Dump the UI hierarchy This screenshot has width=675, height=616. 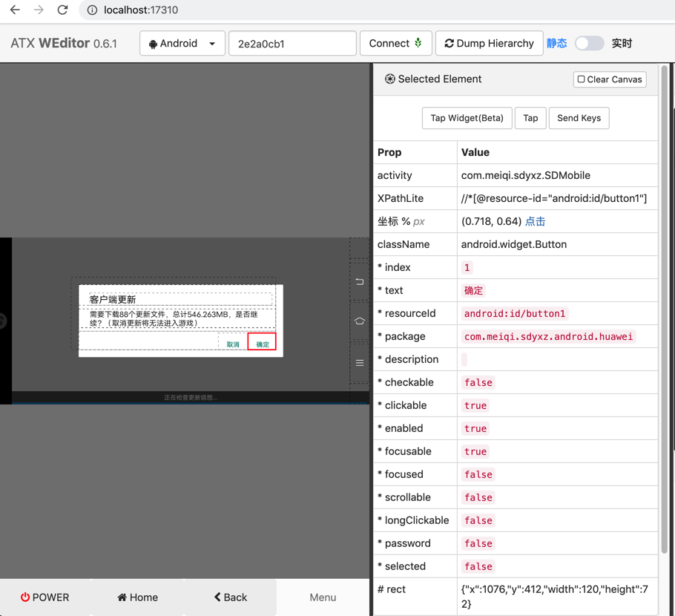pyautogui.click(x=489, y=43)
